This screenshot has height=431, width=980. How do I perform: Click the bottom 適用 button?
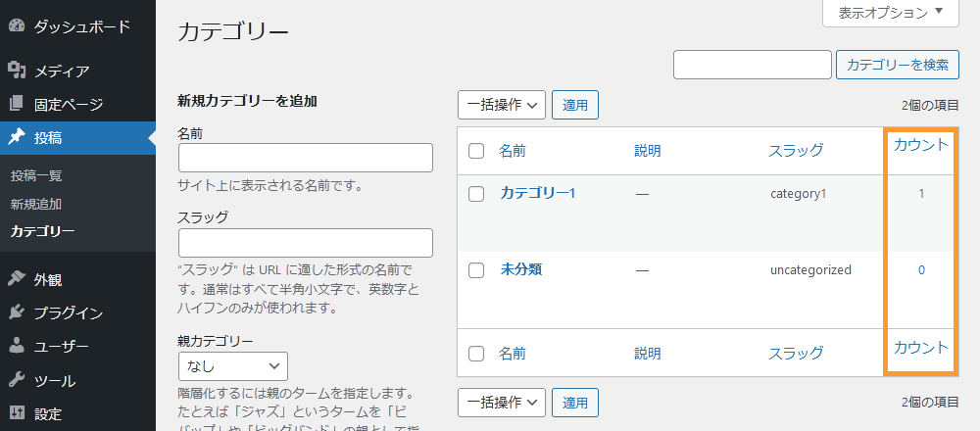pyautogui.click(x=575, y=403)
